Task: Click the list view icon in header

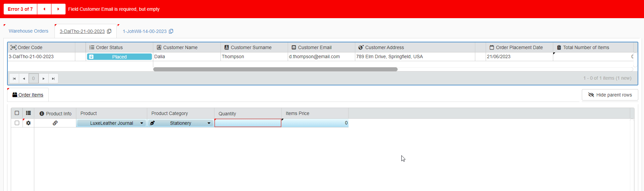Action: pyautogui.click(x=28, y=113)
